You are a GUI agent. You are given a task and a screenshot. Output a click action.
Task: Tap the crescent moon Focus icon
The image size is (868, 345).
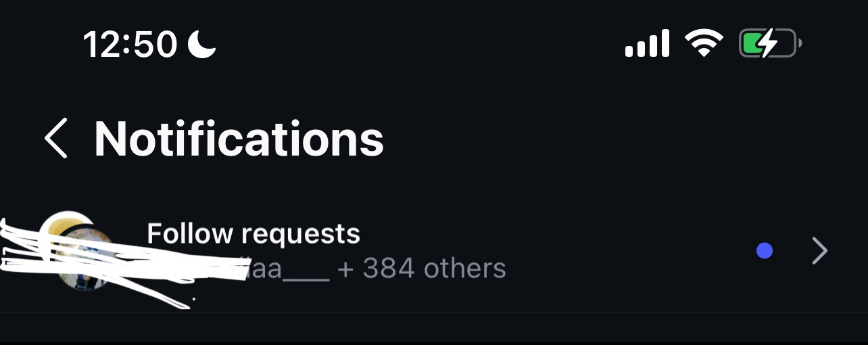click(x=201, y=45)
